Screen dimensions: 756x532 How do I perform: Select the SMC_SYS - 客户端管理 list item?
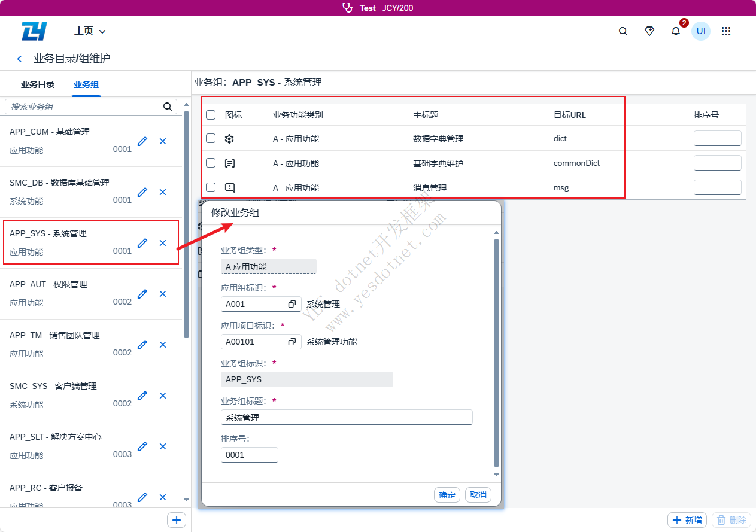point(91,396)
